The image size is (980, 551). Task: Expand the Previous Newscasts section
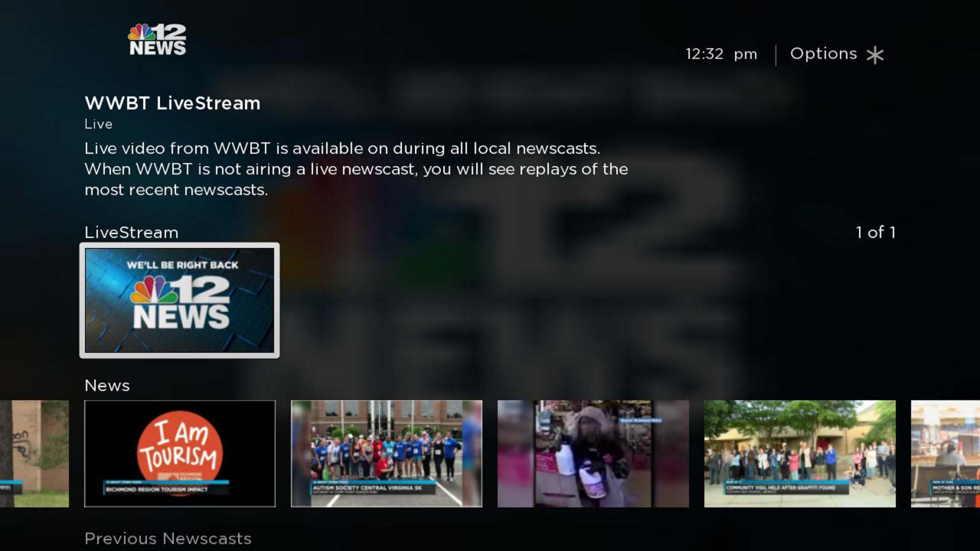pyautogui.click(x=168, y=538)
